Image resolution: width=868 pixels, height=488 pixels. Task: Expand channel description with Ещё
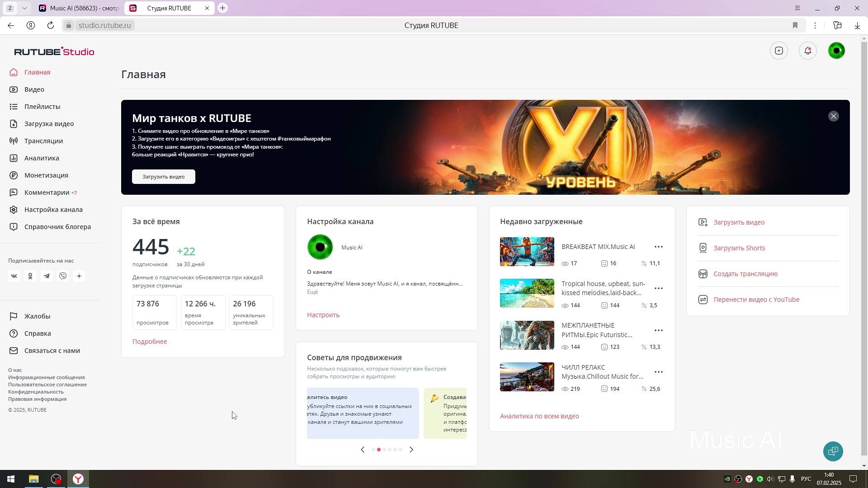point(312,292)
